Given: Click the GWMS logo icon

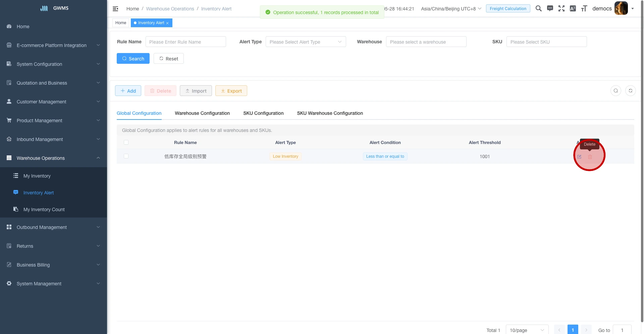Looking at the screenshot, I should coord(44,8).
